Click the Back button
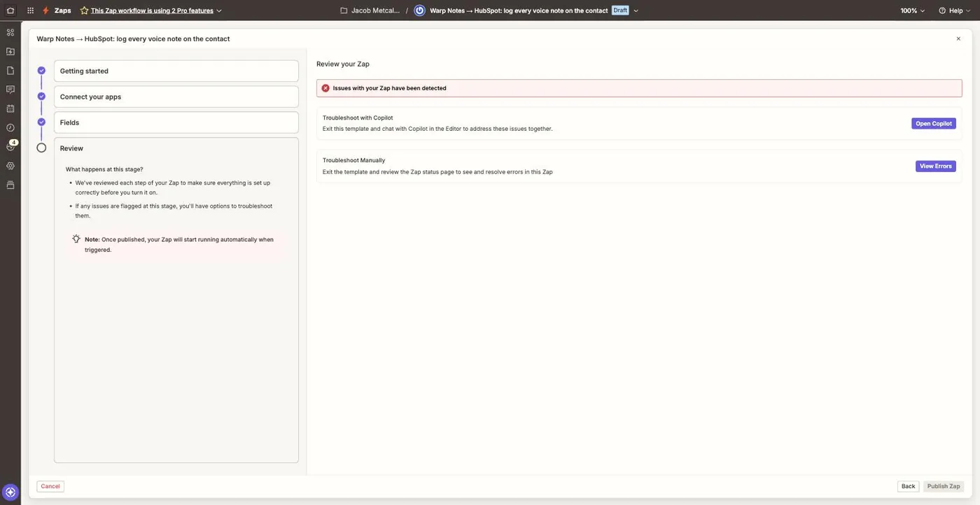Viewport: 980px width, 505px height. [x=908, y=486]
